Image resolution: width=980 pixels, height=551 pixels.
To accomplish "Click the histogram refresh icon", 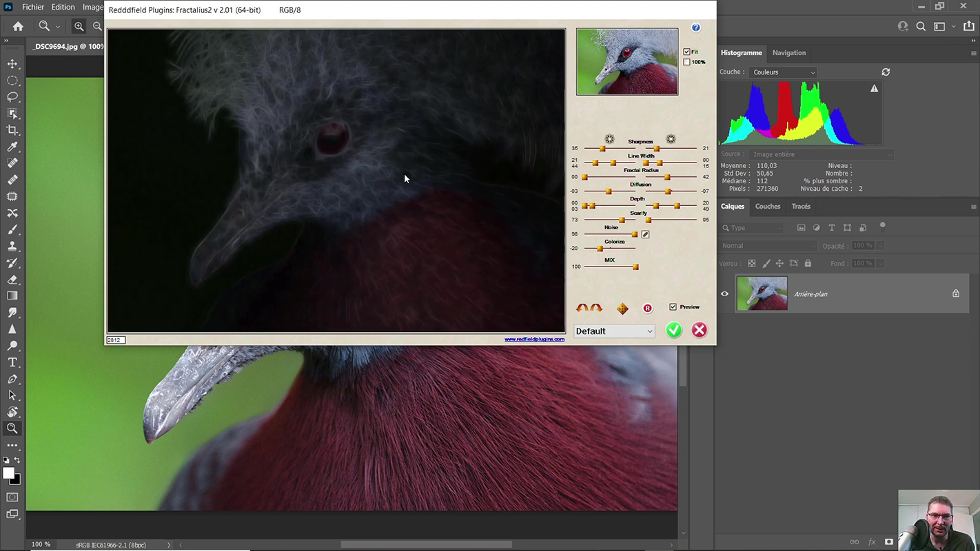I will 886,72.
